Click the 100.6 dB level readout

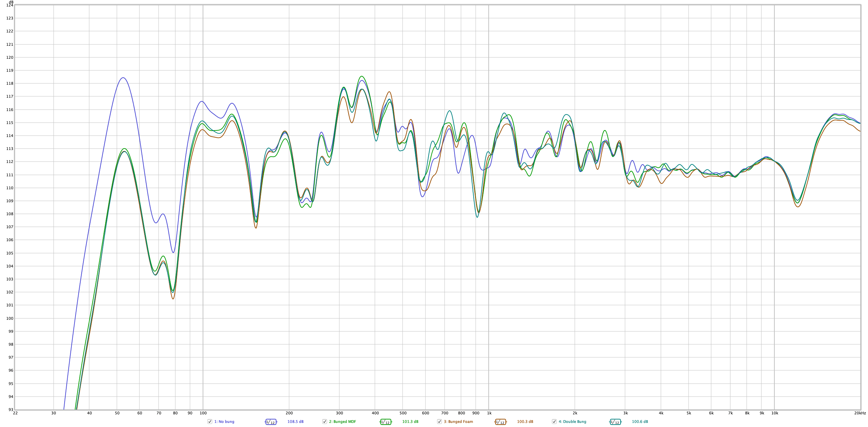coord(640,422)
